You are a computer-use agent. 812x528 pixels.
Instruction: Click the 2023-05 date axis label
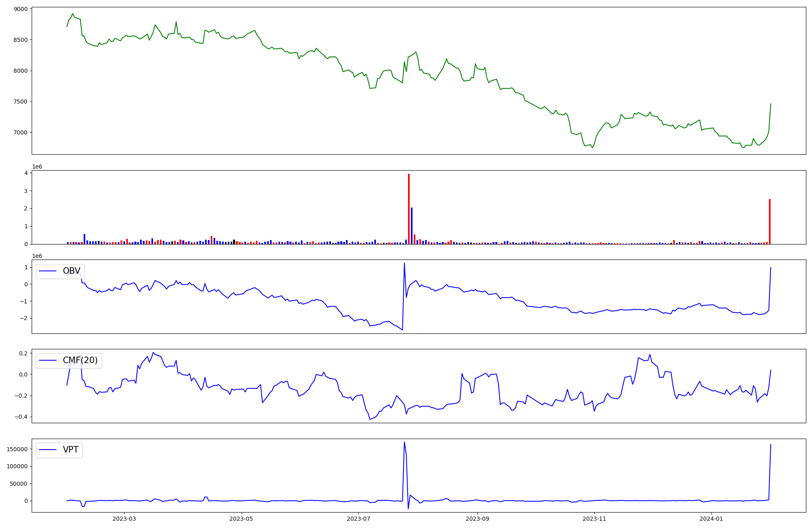click(x=242, y=519)
